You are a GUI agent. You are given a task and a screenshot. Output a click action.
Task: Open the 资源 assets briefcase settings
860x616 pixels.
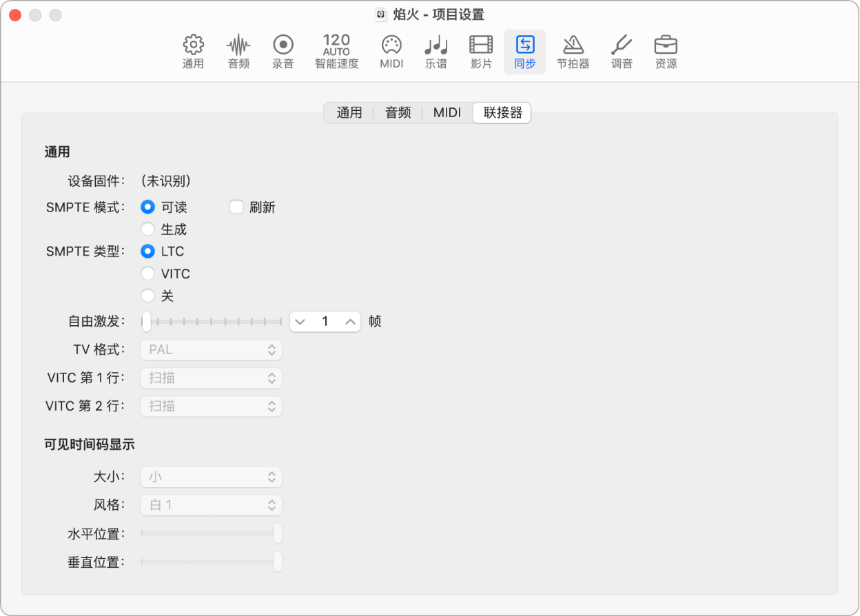tap(666, 52)
